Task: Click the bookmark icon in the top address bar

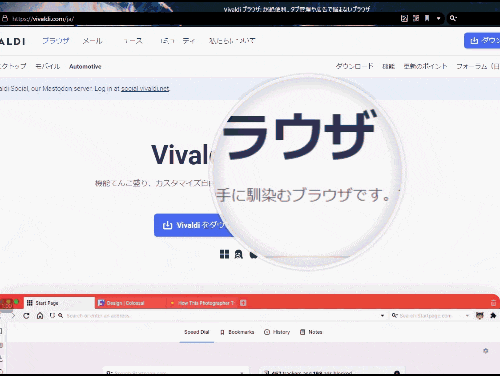Action: [x=427, y=18]
